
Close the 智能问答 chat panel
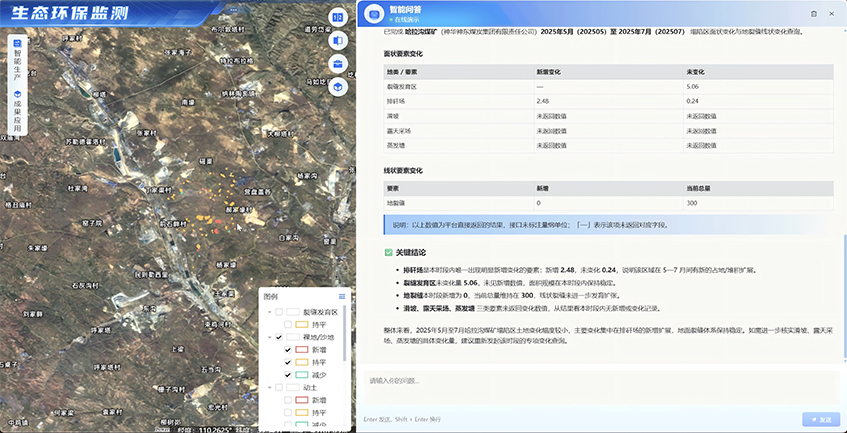click(831, 14)
